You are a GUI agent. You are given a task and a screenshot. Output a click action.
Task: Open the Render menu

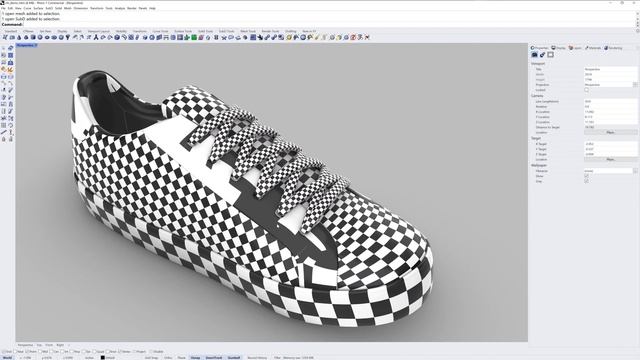coord(131,8)
